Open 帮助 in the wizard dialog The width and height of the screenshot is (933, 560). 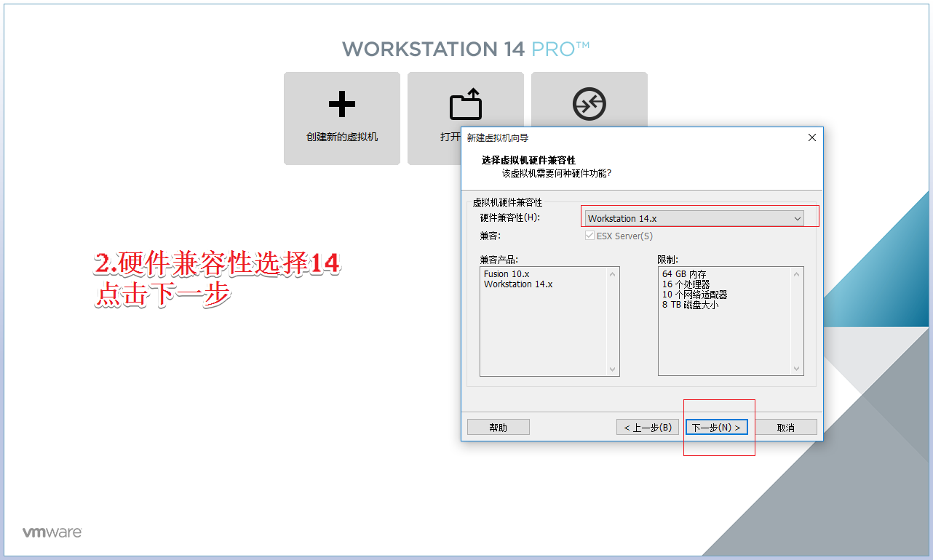tap(499, 428)
